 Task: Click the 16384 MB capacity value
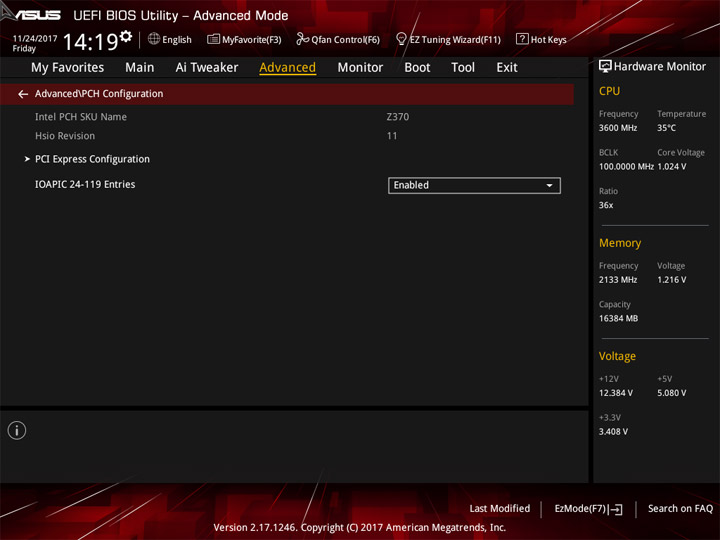[618, 318]
